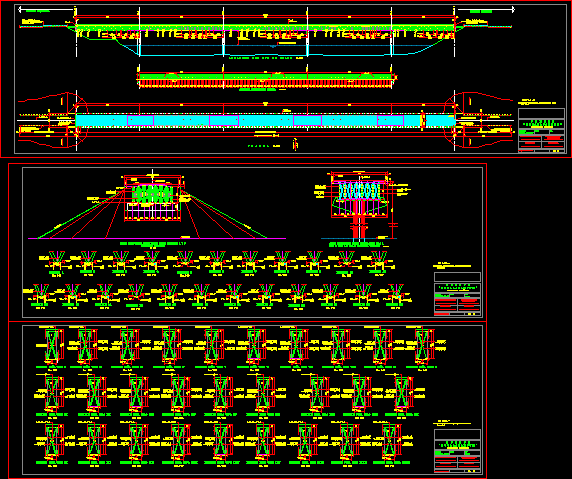The image size is (572, 479).
Task: Select the north arrow symbol below plan view
Action: [295, 144]
